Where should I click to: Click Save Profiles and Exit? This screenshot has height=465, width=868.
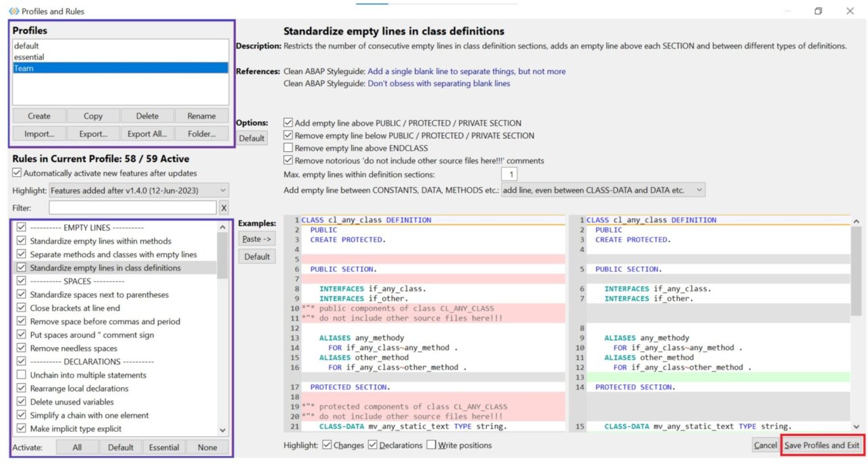point(823,445)
